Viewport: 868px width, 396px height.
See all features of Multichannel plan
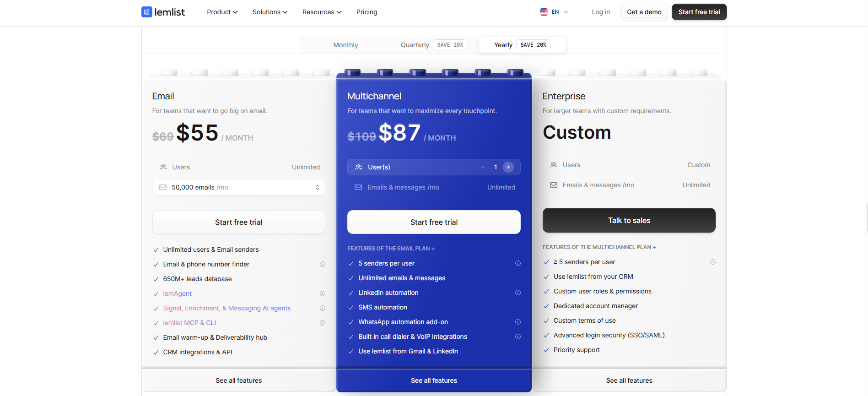point(434,380)
